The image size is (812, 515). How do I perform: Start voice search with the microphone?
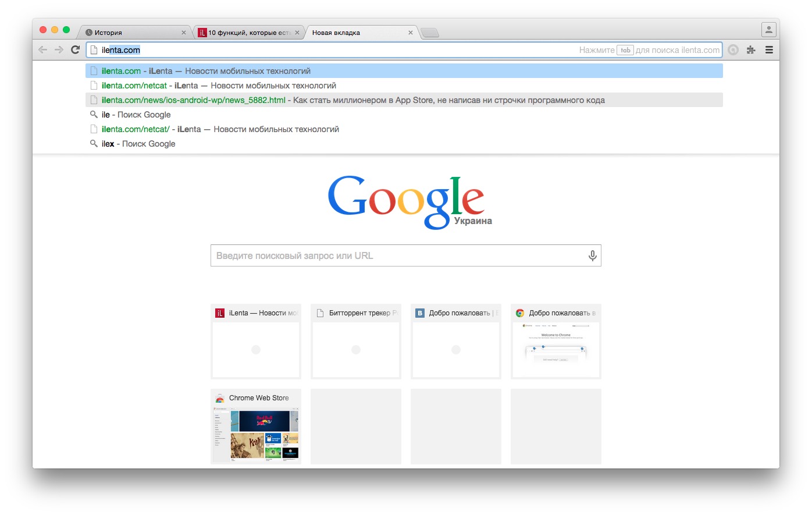(592, 255)
